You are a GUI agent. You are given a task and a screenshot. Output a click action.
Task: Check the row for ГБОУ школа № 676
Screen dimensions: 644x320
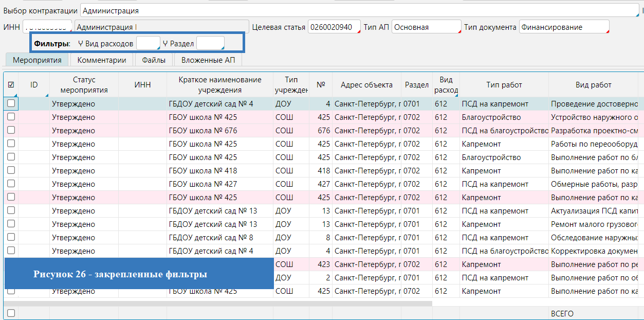tap(11, 130)
